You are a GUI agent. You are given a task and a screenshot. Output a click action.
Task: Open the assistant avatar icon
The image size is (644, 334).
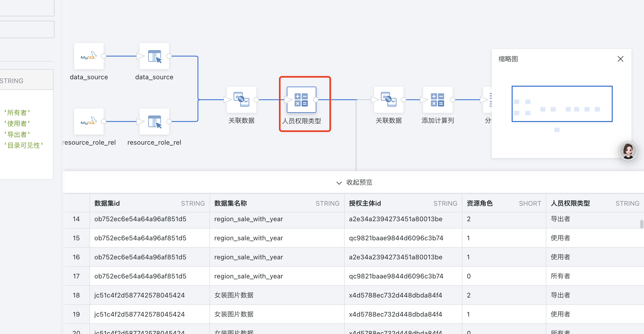pos(628,151)
